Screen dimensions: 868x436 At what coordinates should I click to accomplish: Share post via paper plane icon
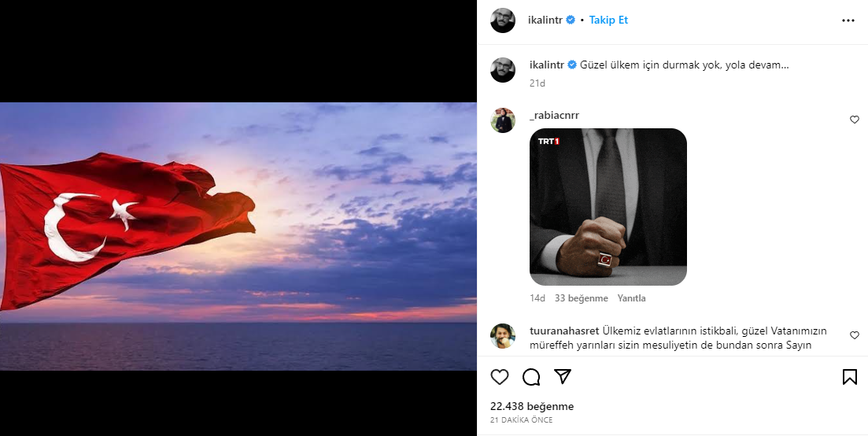point(563,377)
